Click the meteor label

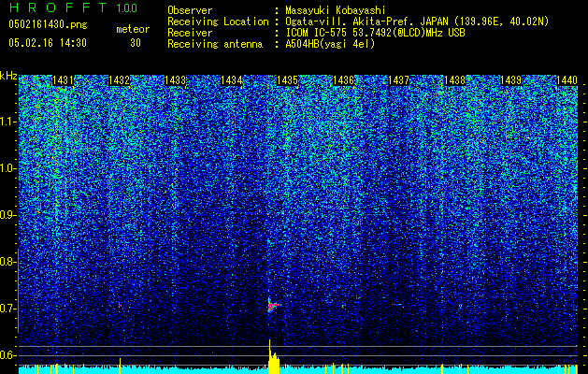tap(133, 29)
